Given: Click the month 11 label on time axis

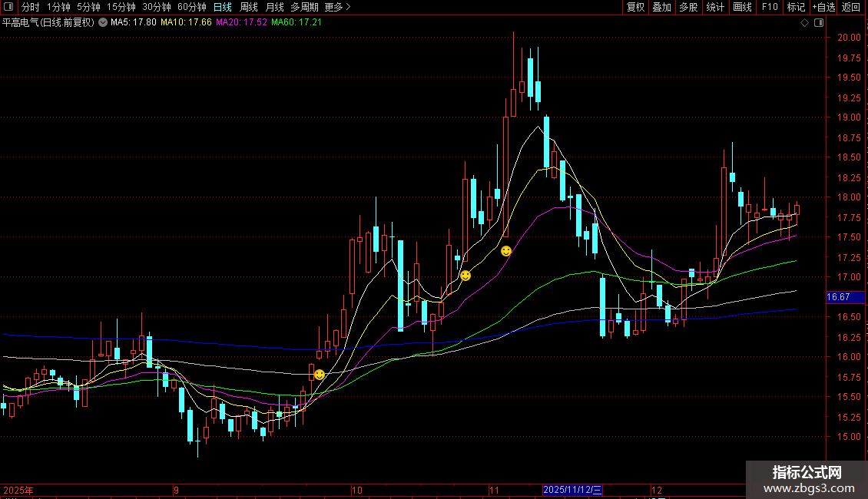Looking at the screenshot, I should coord(495,490).
